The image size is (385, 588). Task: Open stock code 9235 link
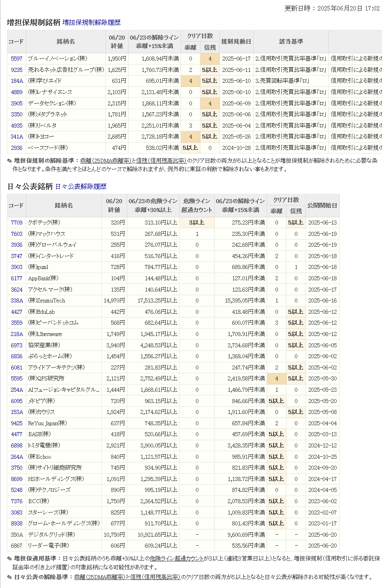17,70
